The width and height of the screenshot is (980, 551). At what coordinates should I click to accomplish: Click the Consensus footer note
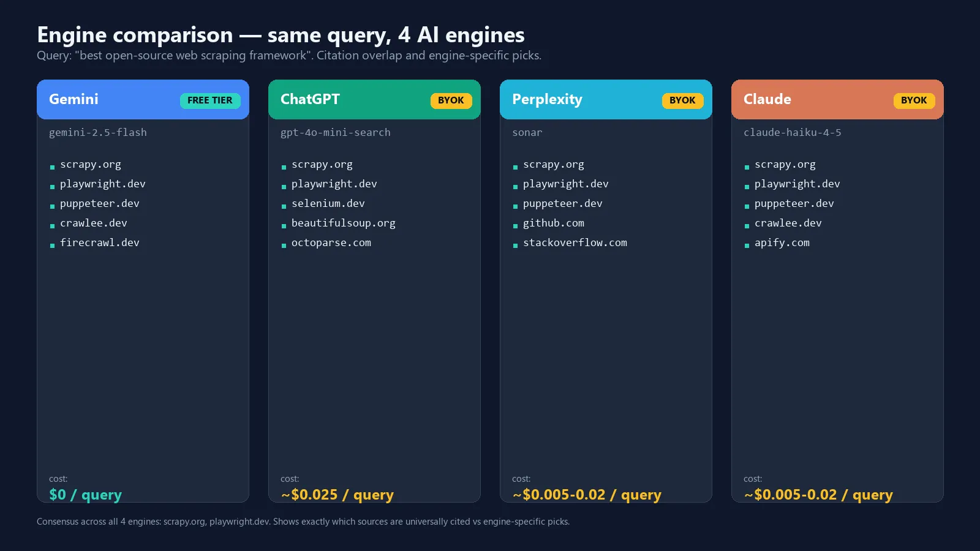(x=303, y=522)
